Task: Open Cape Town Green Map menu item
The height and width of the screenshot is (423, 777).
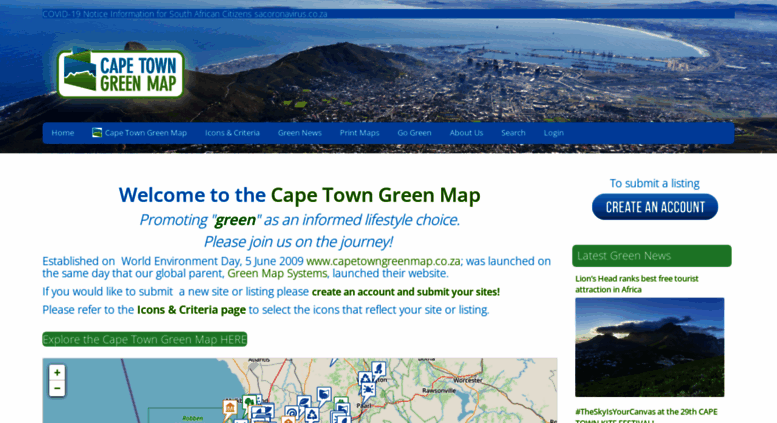Action: [146, 133]
